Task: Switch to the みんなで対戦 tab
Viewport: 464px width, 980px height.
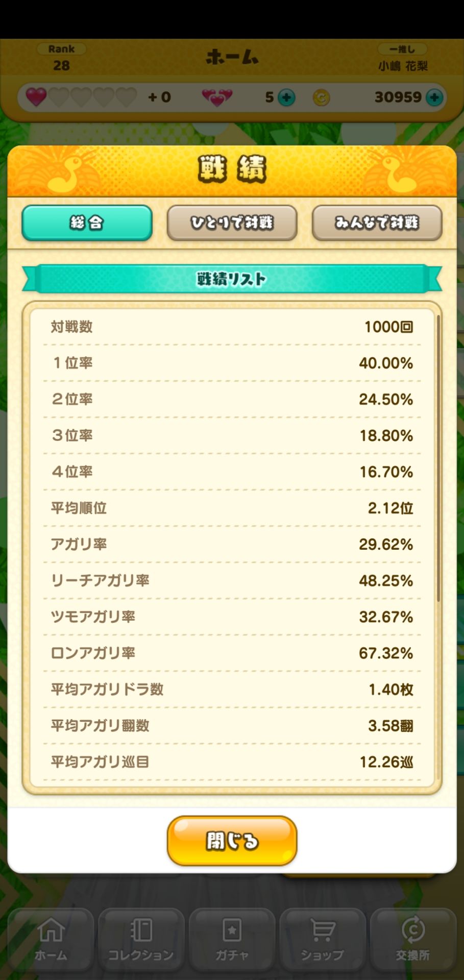Action: pos(377,223)
